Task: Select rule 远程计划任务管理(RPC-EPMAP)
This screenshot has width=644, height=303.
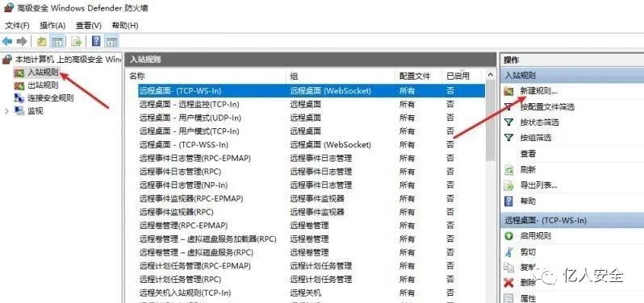Action: click(x=312, y=266)
